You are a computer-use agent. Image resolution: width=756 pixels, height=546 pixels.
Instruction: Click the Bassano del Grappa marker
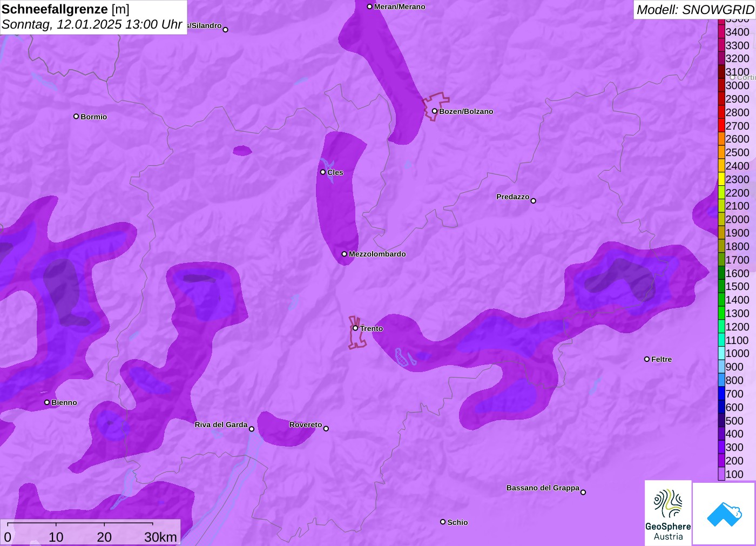click(x=583, y=492)
